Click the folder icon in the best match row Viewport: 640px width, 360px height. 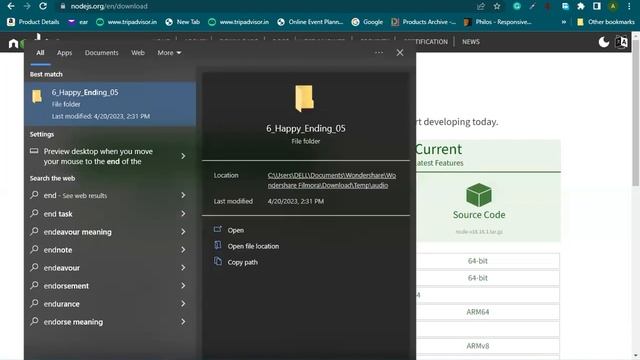click(x=37, y=96)
